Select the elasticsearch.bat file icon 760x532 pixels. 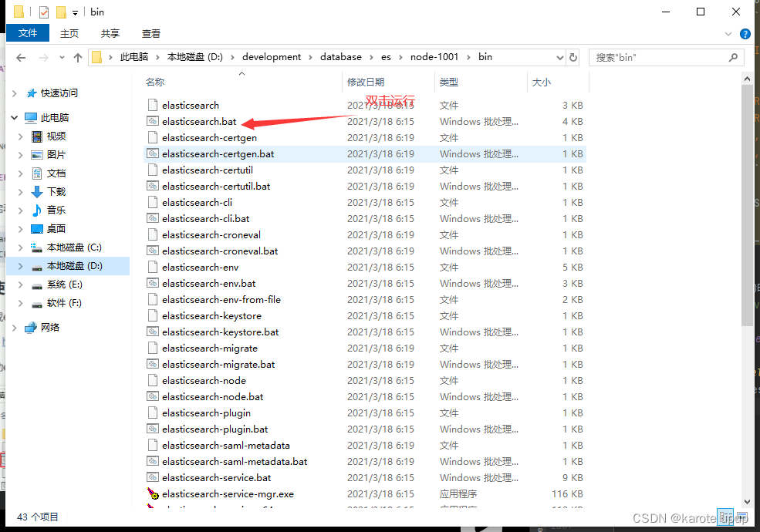pyautogui.click(x=153, y=121)
